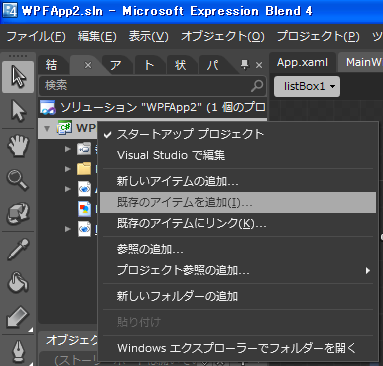Open the オブジェクト(O) menu
Screen dimensions: 383x366
[x=223, y=36]
